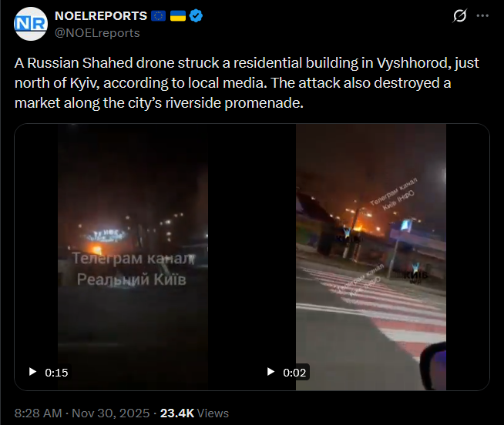Play the left 0:15 video
Image resolution: width=504 pixels, height=425 pixels.
(32, 372)
